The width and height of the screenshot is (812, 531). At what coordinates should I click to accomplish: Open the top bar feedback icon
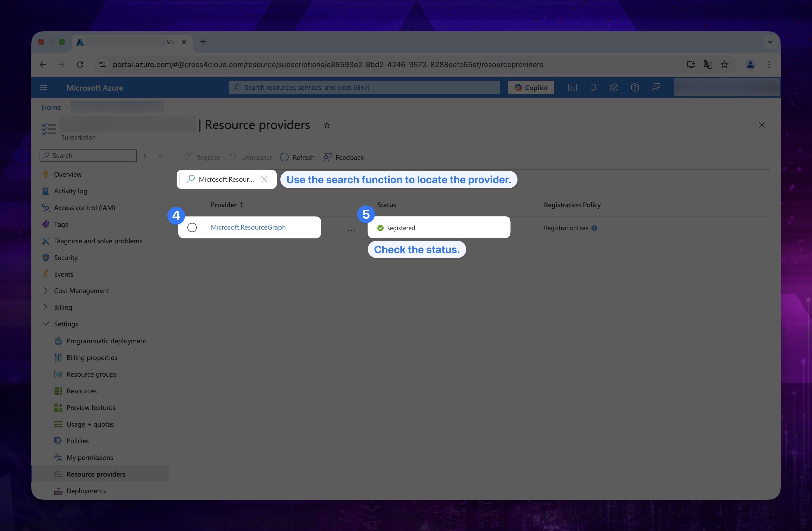pos(656,88)
